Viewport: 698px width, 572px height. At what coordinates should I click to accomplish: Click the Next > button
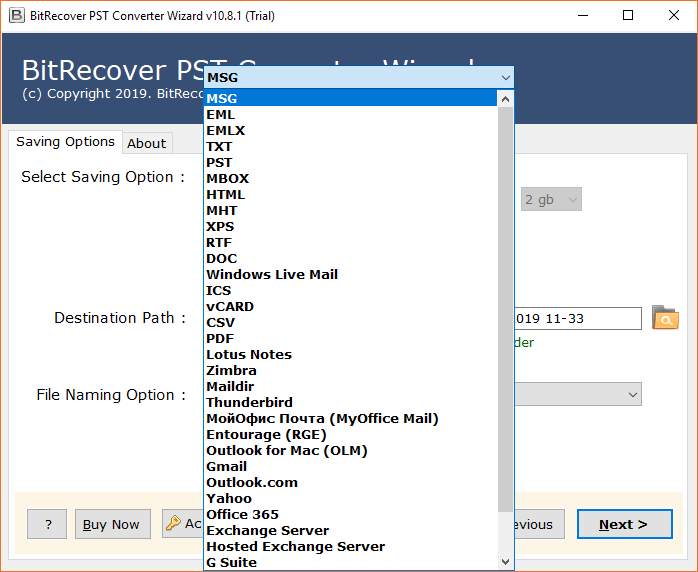(x=625, y=524)
